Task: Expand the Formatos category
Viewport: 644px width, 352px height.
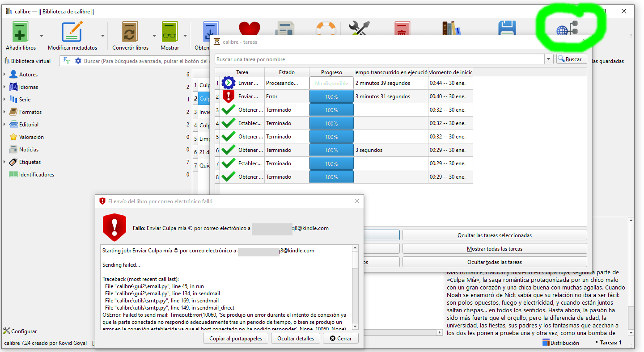Action: 5,112
